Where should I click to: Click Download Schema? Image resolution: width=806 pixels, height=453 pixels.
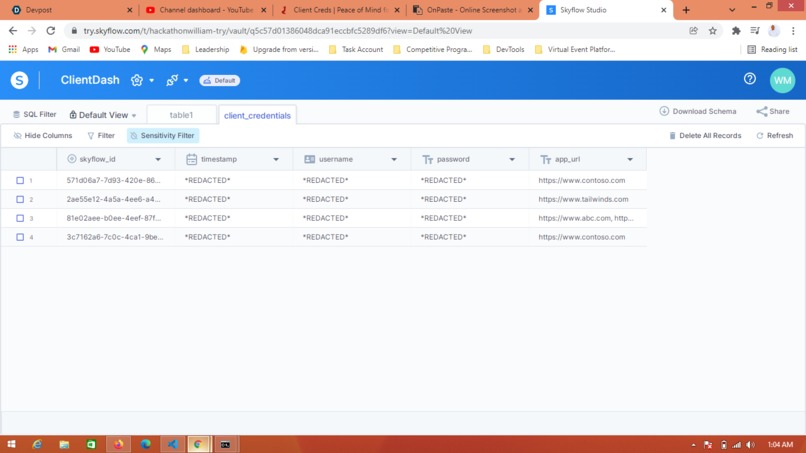[698, 112]
